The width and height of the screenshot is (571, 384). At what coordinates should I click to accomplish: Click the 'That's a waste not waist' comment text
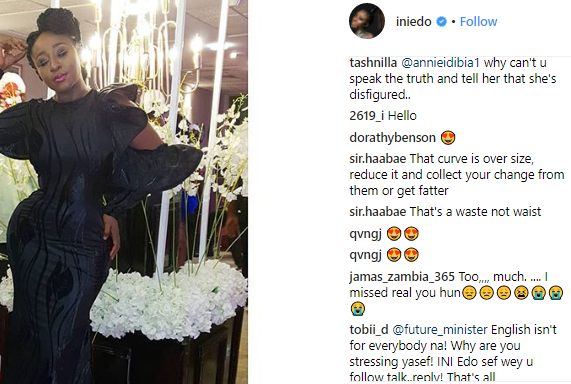pyautogui.click(x=476, y=212)
